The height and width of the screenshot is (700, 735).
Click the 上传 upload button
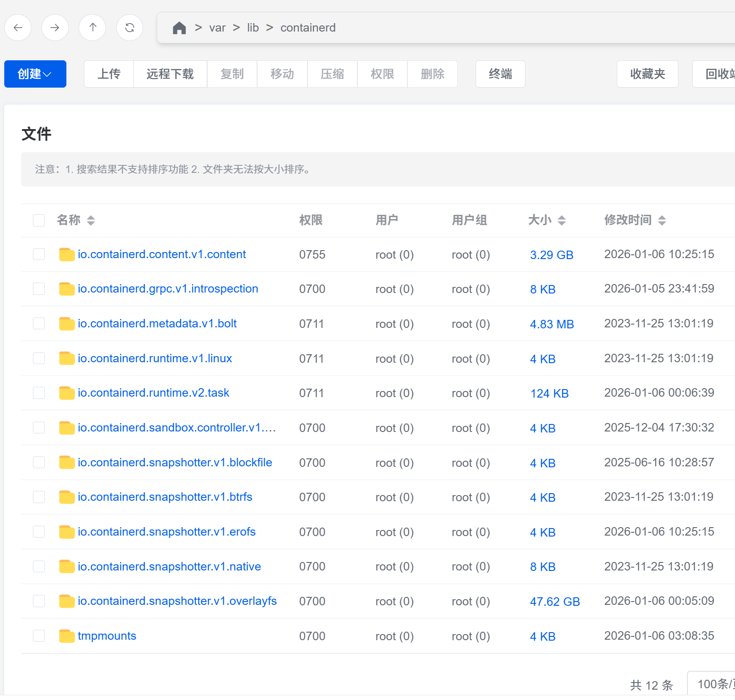tap(109, 74)
